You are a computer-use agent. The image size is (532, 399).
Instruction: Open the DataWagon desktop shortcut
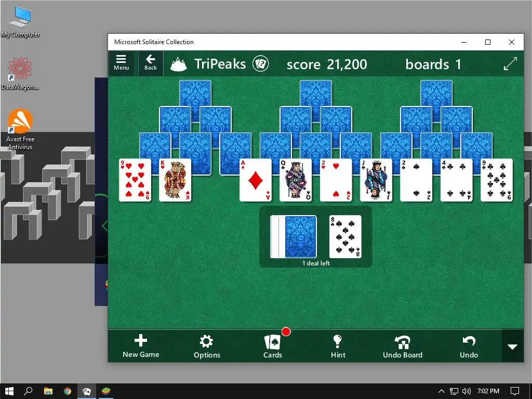pyautogui.click(x=20, y=74)
